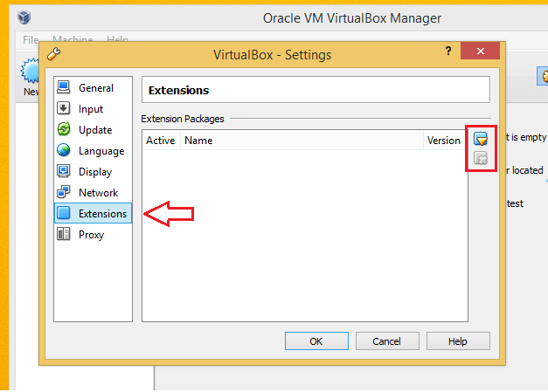Select the Extensions category in sidebar
The width and height of the screenshot is (548, 392).
[93, 213]
